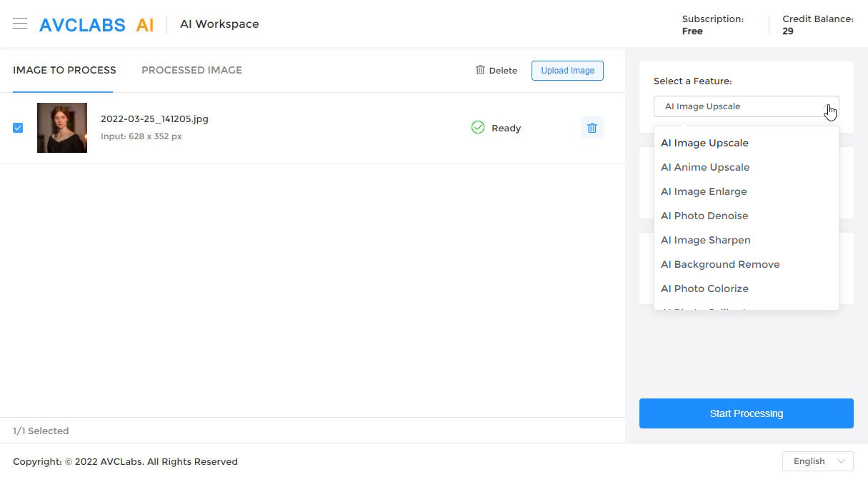
Task: Switch to the Processed Image tab
Action: click(191, 70)
